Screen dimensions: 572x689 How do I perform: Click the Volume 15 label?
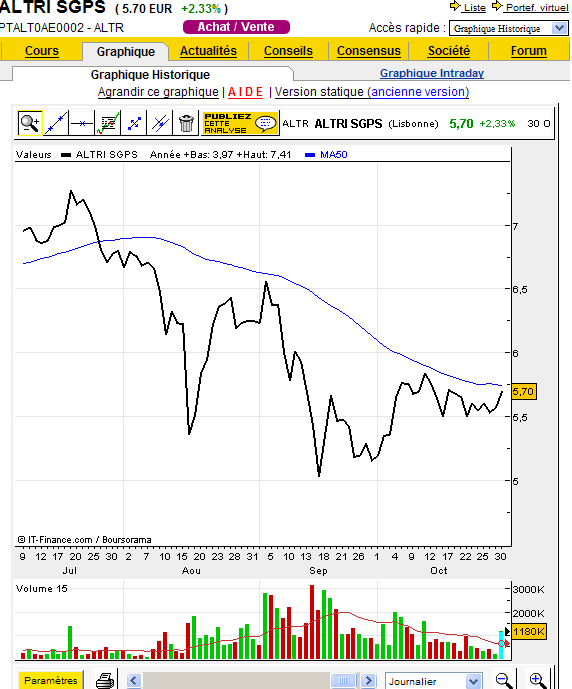coord(42,588)
